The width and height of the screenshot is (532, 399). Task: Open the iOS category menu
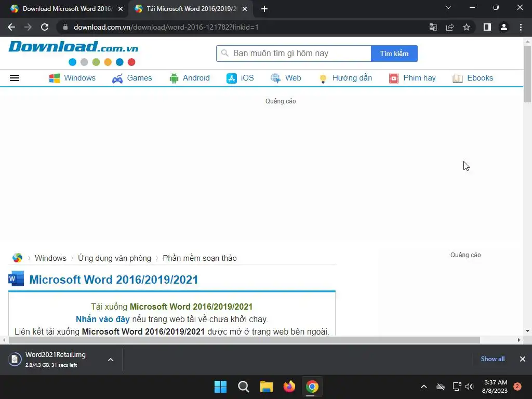coord(240,78)
